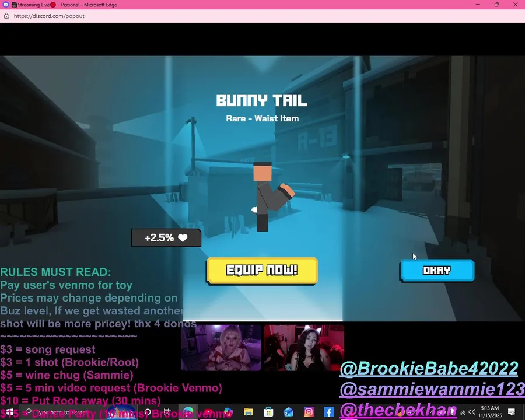Click the 'Rare - Waist Item' subtitle
The width and height of the screenshot is (525, 420).
262,118
